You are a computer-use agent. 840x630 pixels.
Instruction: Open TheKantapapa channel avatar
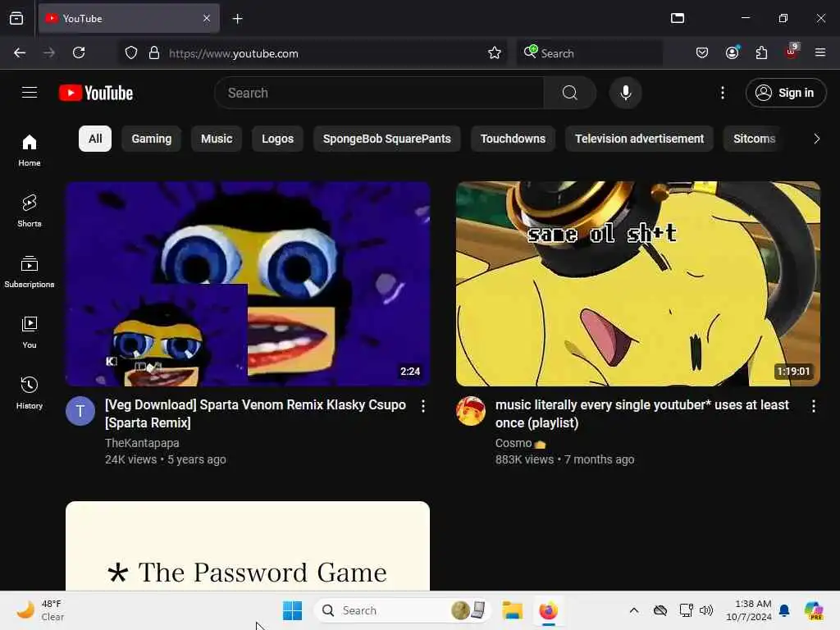80,411
